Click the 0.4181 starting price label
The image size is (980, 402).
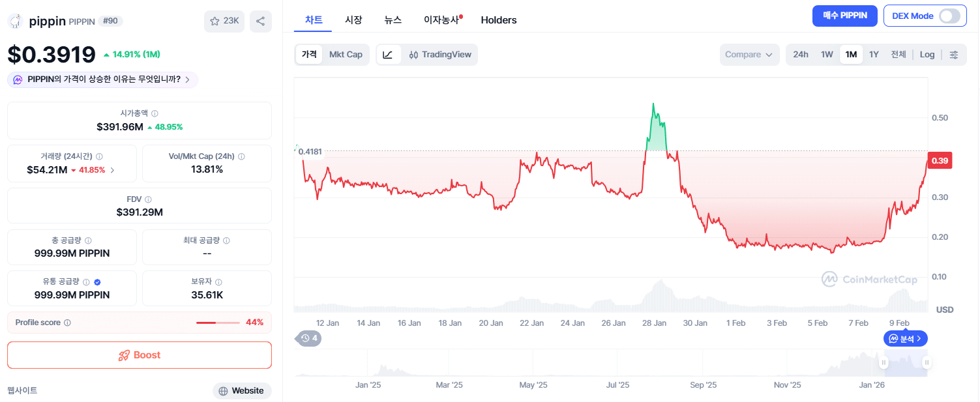point(310,151)
